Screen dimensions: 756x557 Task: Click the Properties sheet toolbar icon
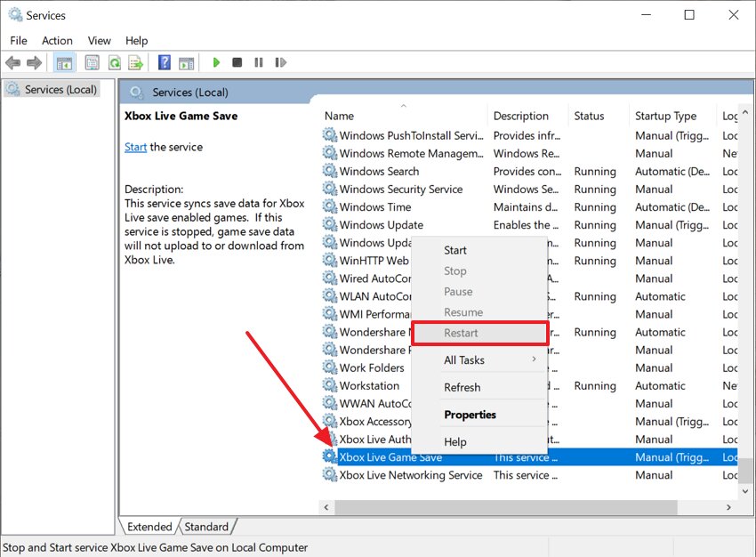tap(92, 62)
